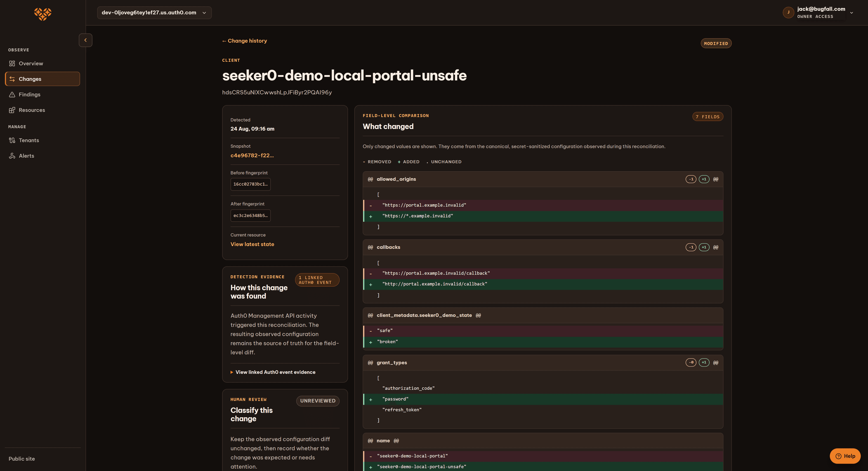Select the Changes arrows icon
868x471 pixels.
point(12,79)
